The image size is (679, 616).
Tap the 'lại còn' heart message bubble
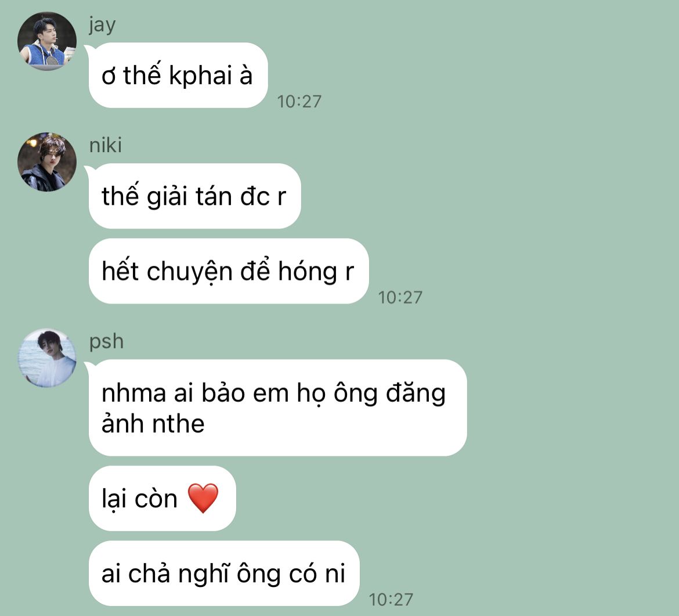[162, 499]
